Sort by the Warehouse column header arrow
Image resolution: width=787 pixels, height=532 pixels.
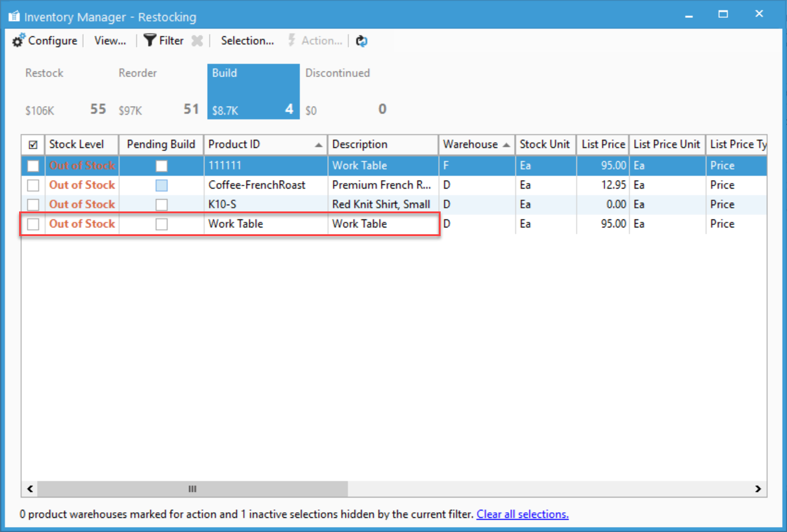pyautogui.click(x=506, y=145)
